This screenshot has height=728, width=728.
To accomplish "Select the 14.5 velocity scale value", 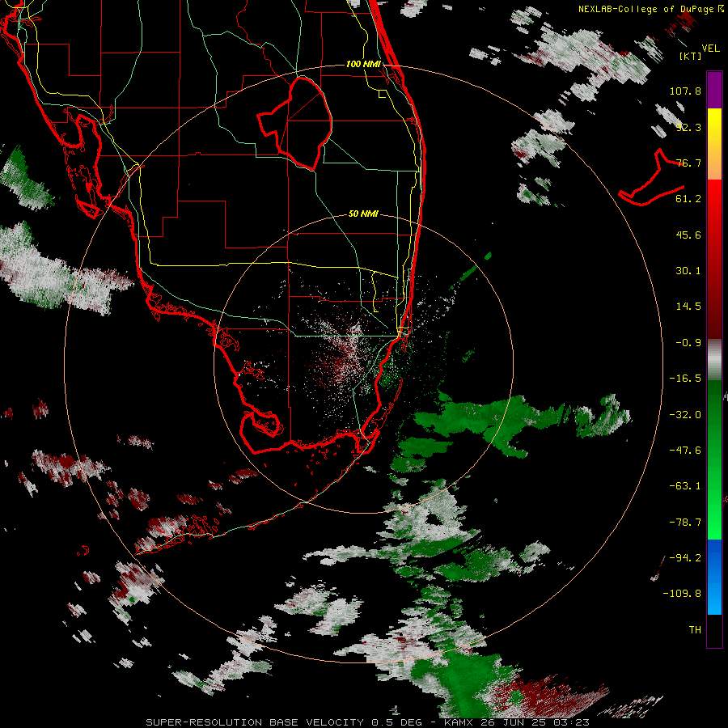I will click(688, 307).
